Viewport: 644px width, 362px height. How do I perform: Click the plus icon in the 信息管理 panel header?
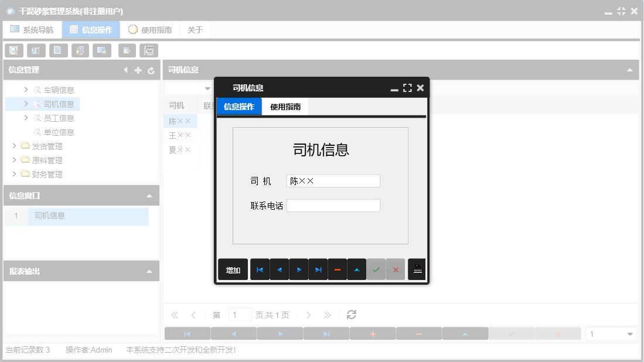pos(138,70)
